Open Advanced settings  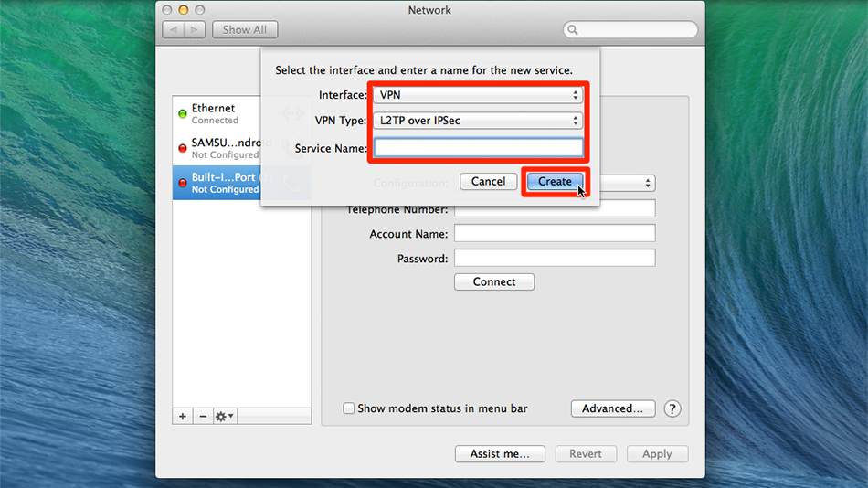[612, 408]
